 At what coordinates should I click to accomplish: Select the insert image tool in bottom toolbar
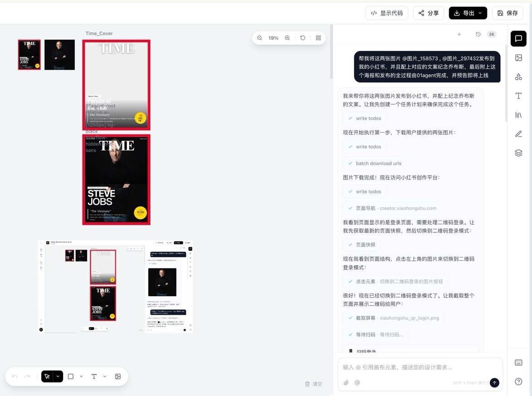tap(118, 376)
